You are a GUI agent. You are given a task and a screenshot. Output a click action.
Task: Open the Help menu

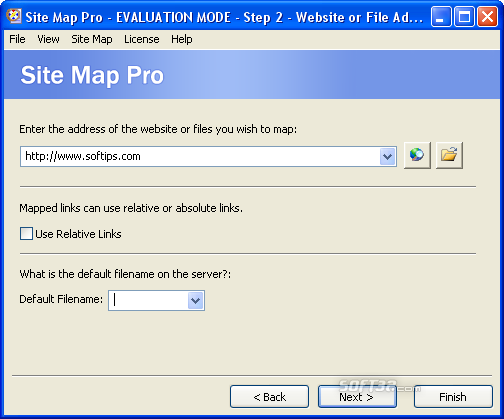tap(182, 39)
